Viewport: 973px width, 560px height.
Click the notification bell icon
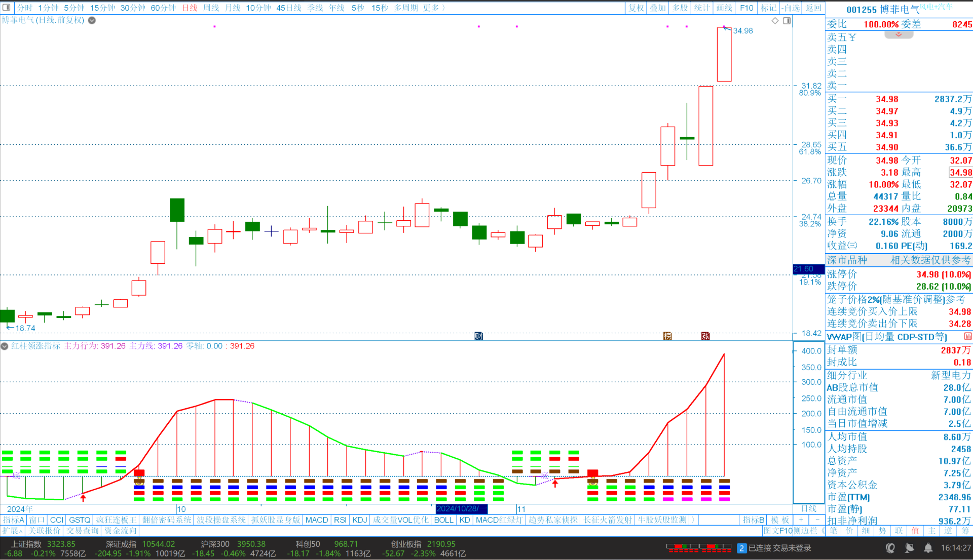(x=928, y=548)
